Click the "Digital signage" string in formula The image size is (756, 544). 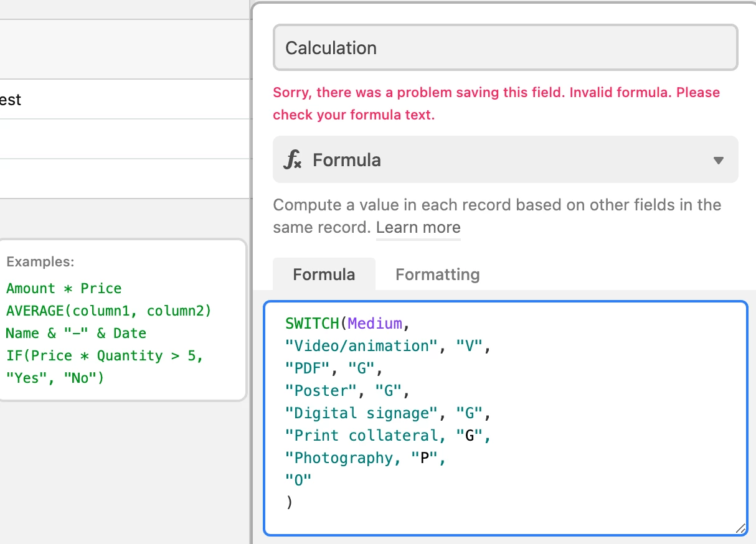[x=362, y=413]
